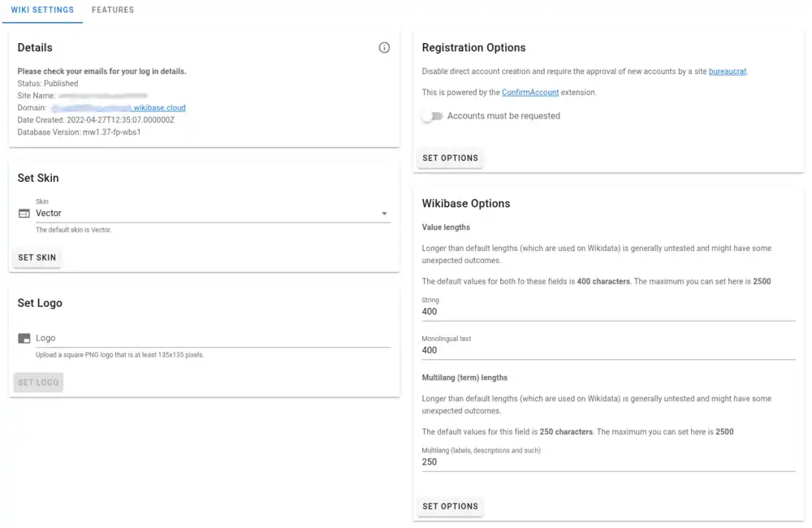Open the Skin dropdown arrow
The image size is (812, 528).
click(384, 214)
